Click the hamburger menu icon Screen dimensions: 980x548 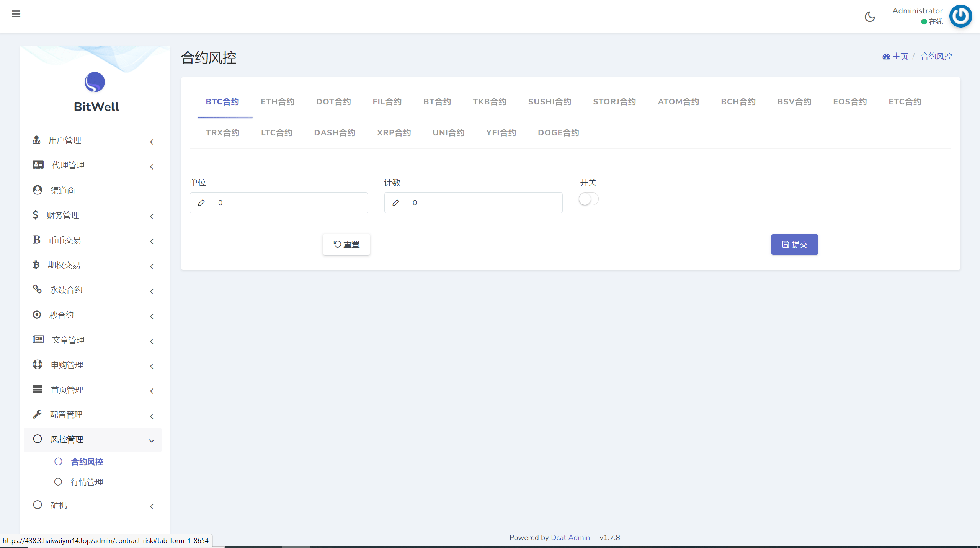tap(16, 14)
